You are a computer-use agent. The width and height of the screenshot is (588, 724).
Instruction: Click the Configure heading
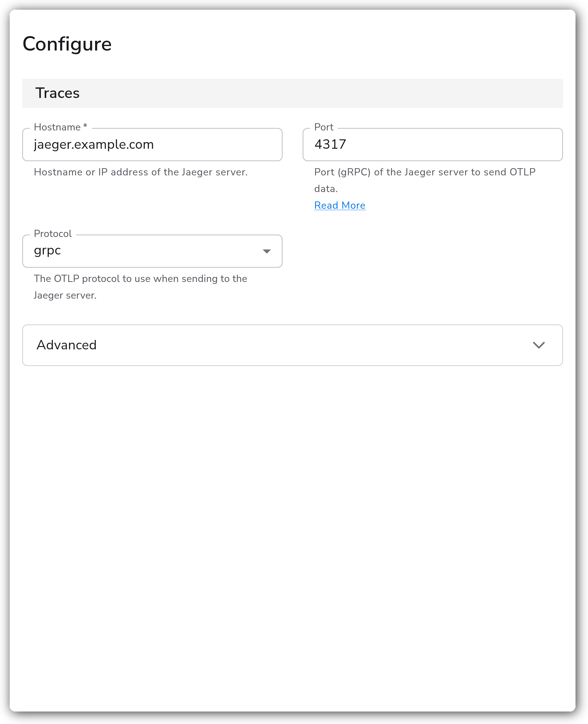(67, 44)
